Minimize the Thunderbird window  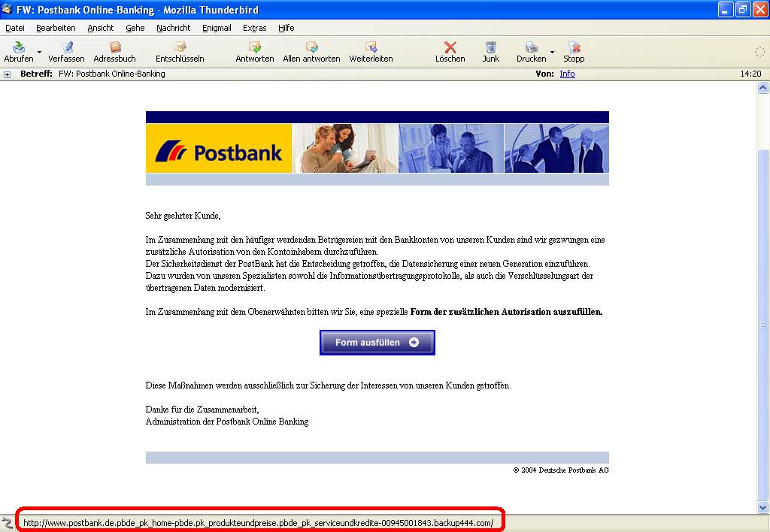pos(726,9)
